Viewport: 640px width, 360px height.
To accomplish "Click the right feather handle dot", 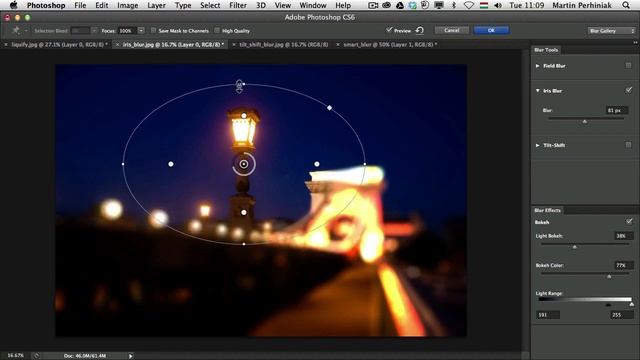I will (317, 164).
